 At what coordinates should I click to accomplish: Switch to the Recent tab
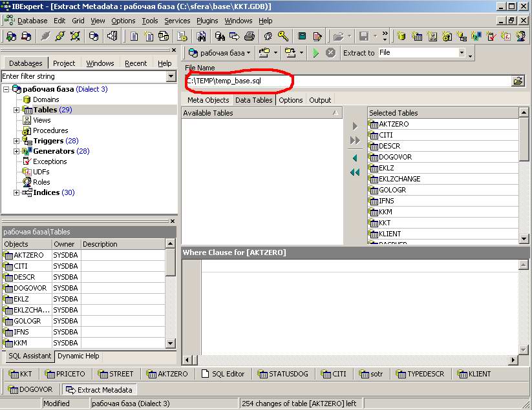point(136,63)
